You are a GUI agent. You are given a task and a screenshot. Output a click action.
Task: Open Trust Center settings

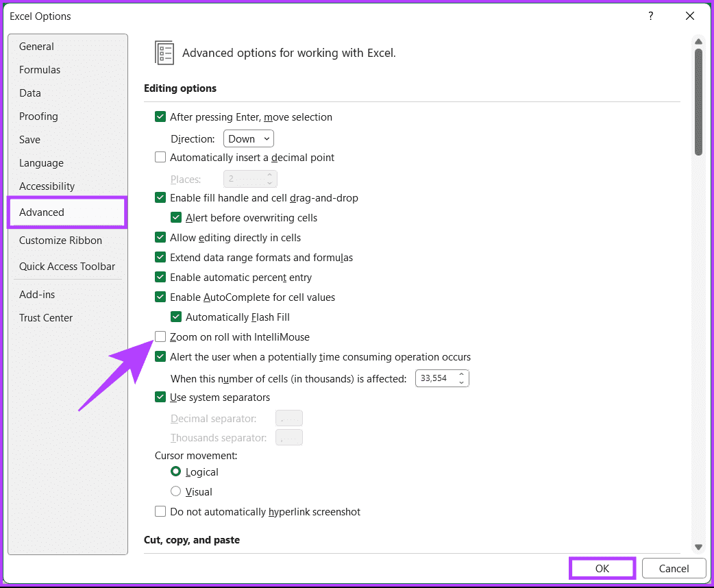46,317
